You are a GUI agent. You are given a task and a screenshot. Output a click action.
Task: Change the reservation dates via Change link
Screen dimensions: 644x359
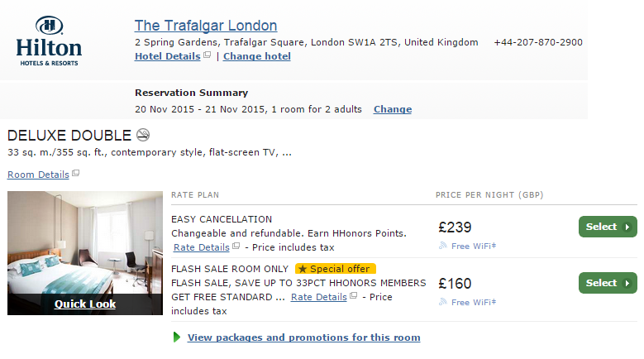click(393, 109)
